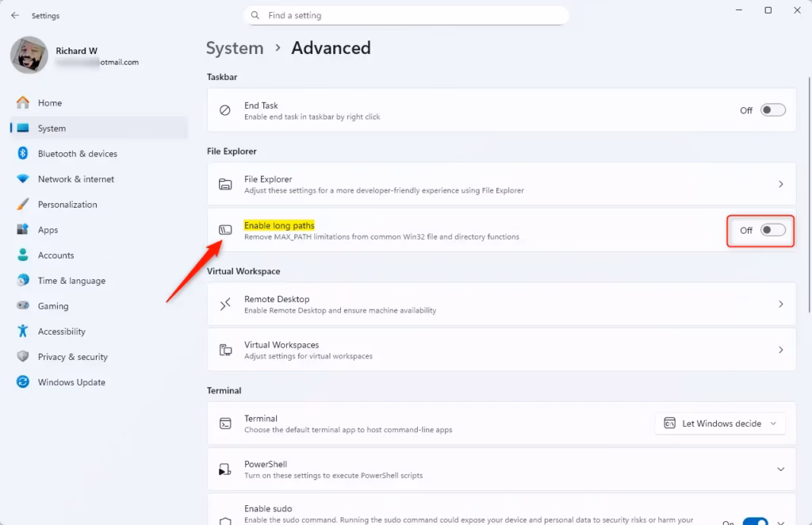This screenshot has width=812, height=525.
Task: Open Privacy & security settings
Action: tap(98, 356)
